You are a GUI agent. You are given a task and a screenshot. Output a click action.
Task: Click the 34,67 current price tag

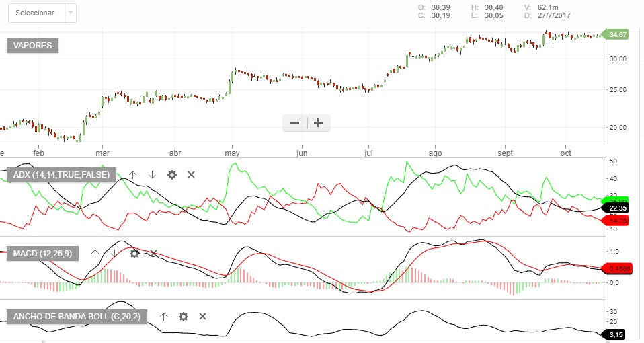[616, 34]
